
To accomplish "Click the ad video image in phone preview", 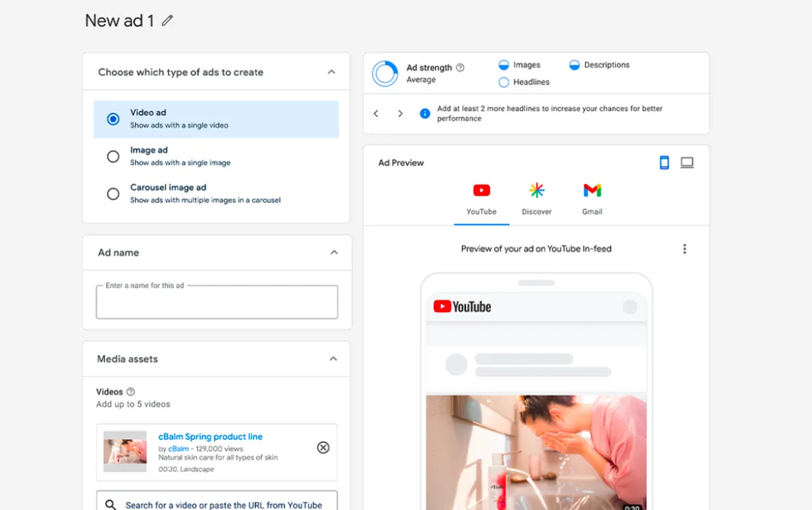I will (x=537, y=452).
